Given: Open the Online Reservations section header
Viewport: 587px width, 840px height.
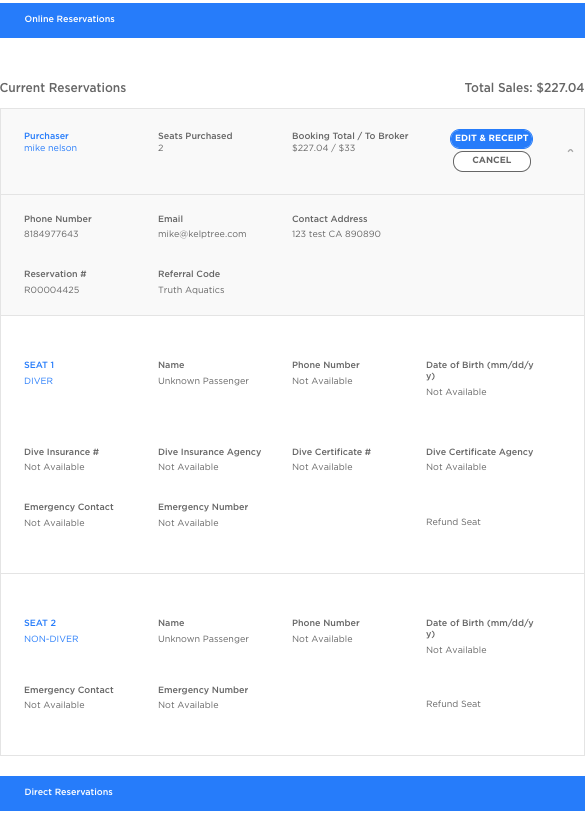Looking at the screenshot, I should [x=292, y=20].
